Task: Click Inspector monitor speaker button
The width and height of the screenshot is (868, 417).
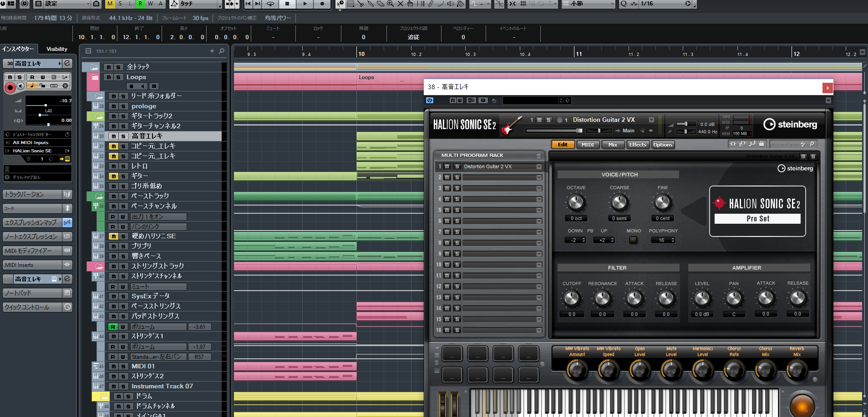Action: click(20, 85)
